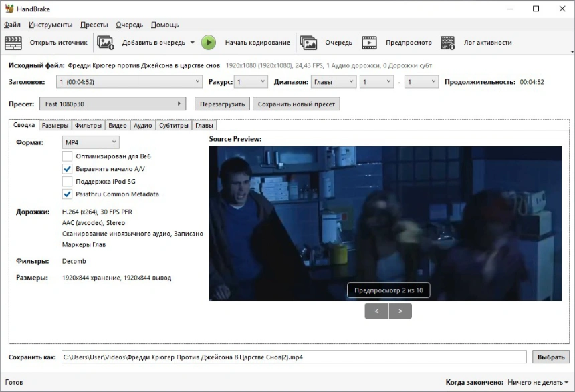
Task: Click the Готов status text
Action: click(x=14, y=382)
